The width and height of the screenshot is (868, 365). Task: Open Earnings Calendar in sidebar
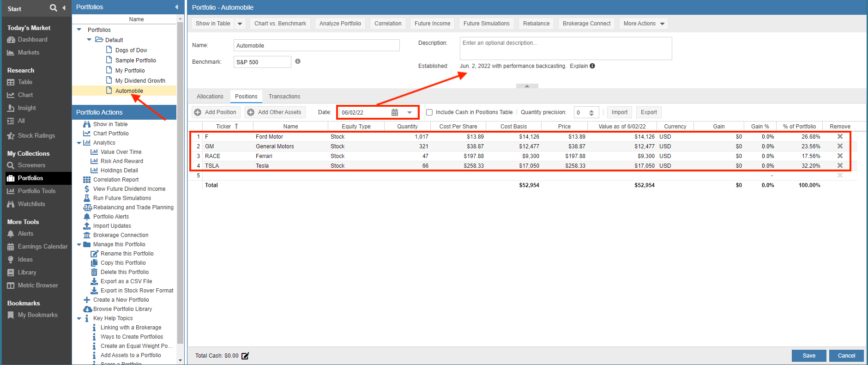coord(37,247)
